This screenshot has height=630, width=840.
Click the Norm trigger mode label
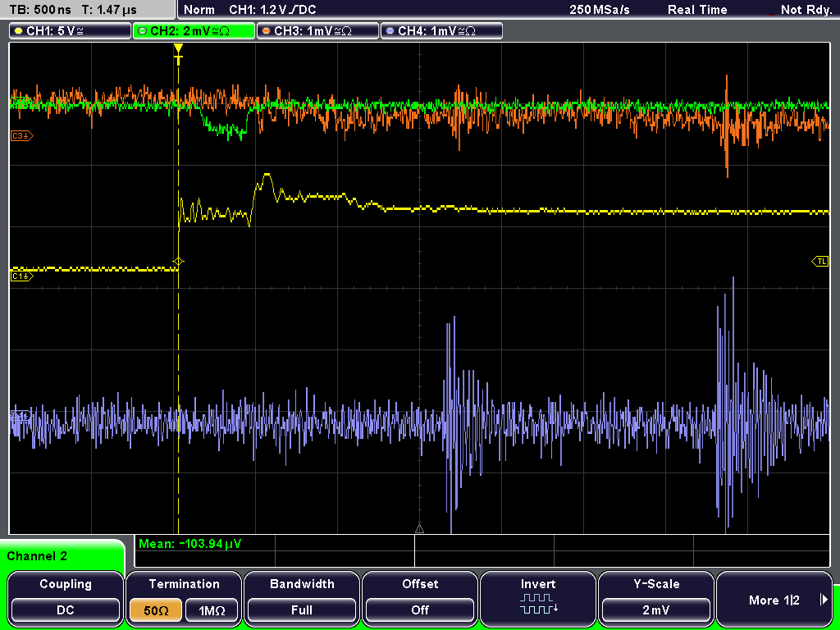(x=199, y=10)
